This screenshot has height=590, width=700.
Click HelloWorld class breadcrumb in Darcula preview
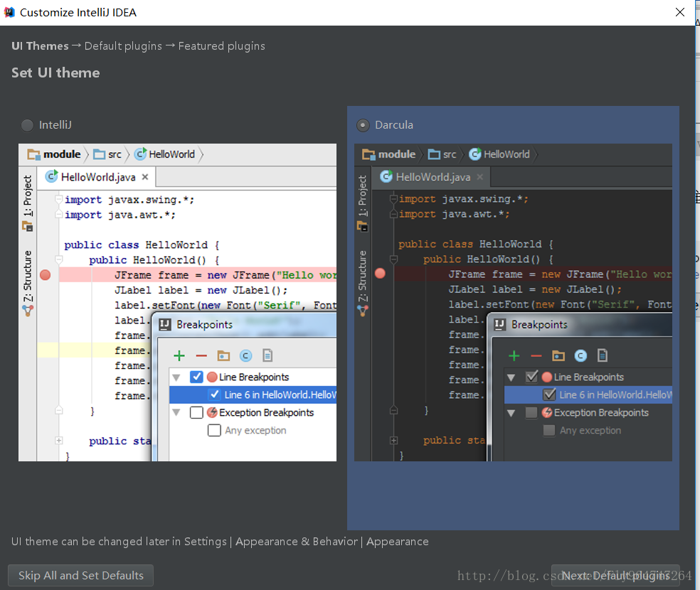[x=499, y=154]
